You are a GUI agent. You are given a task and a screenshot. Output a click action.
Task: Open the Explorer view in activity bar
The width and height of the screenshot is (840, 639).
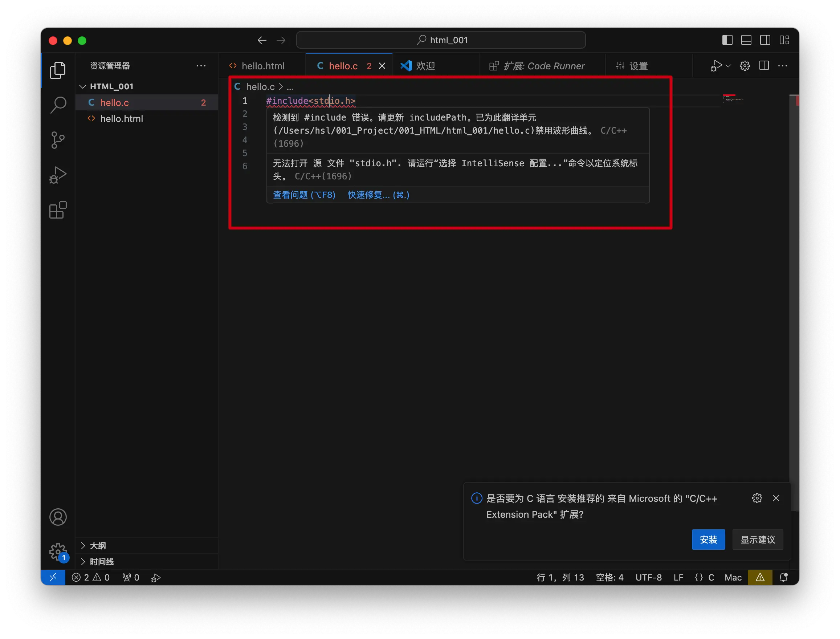point(58,70)
